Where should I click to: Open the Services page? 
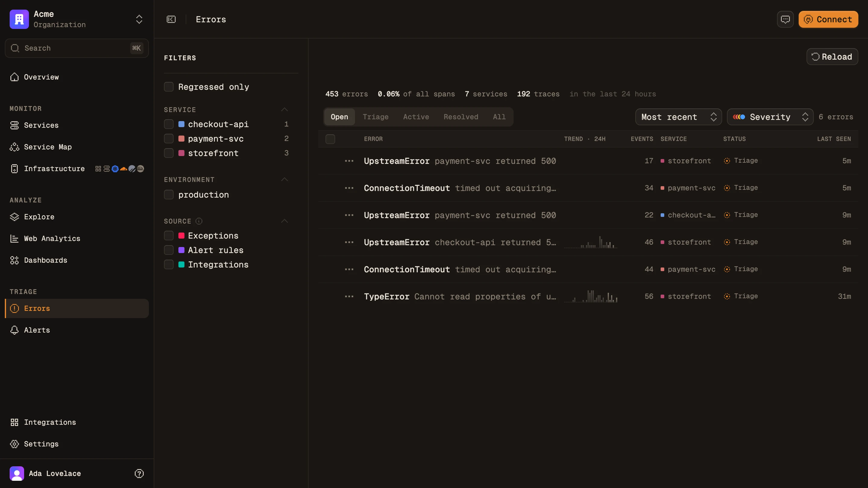coord(77,125)
